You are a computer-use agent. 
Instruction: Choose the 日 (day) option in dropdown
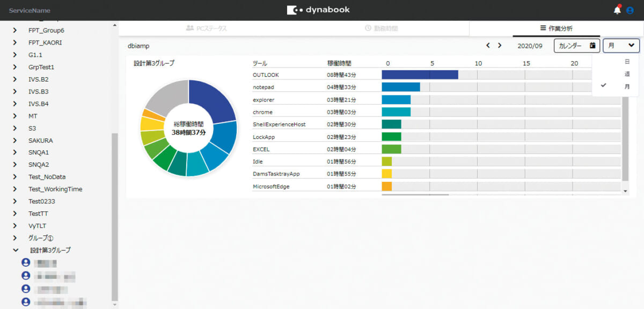pos(627,62)
